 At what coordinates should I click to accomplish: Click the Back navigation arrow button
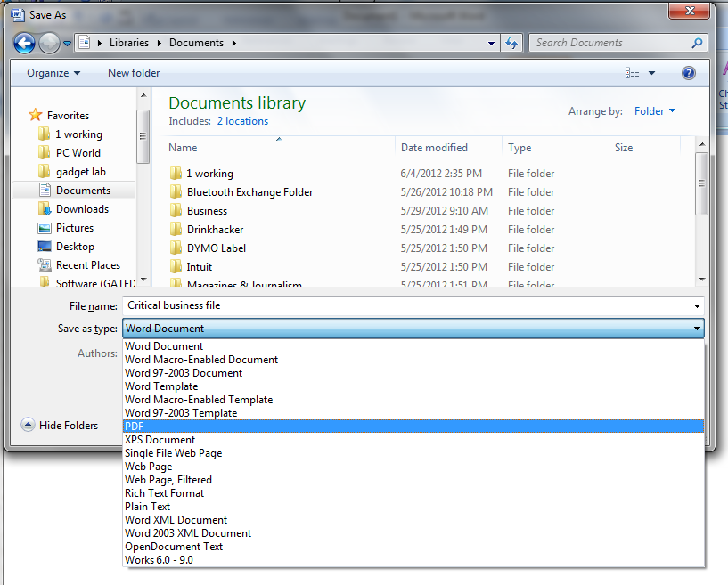(x=24, y=43)
